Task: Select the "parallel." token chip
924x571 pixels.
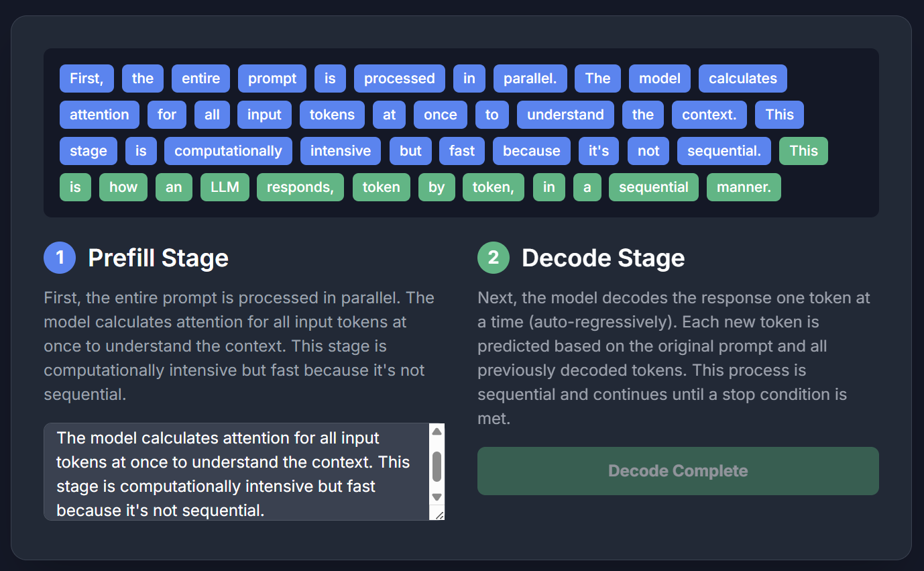Action: [530, 79]
